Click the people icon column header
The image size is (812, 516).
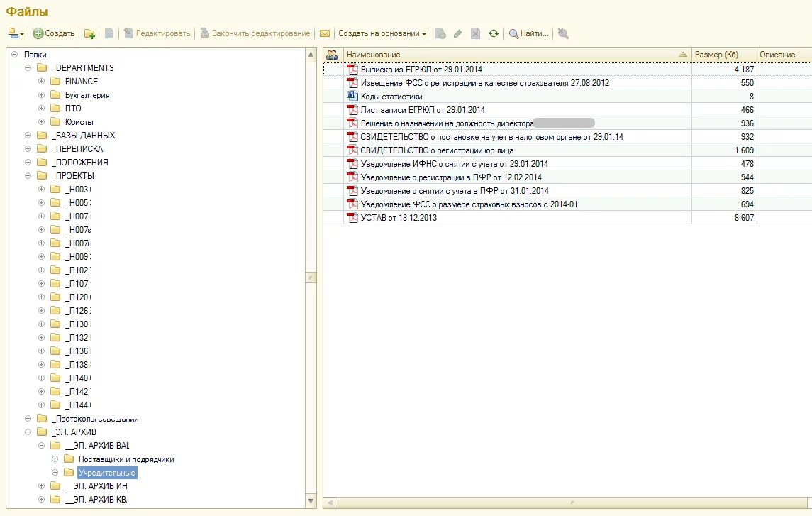332,55
